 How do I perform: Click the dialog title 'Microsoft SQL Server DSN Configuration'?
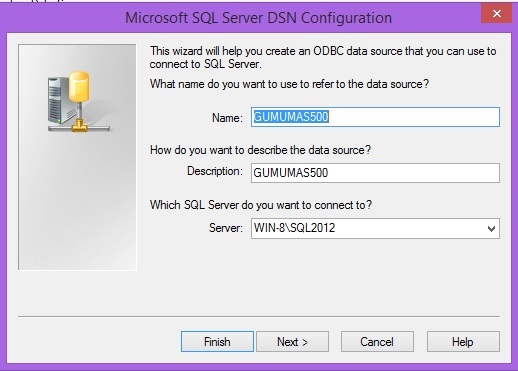point(258,18)
